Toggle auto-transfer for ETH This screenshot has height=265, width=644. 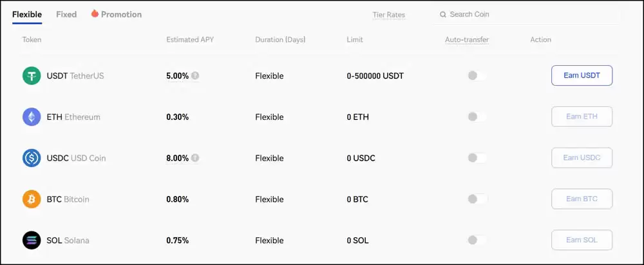pos(477,117)
